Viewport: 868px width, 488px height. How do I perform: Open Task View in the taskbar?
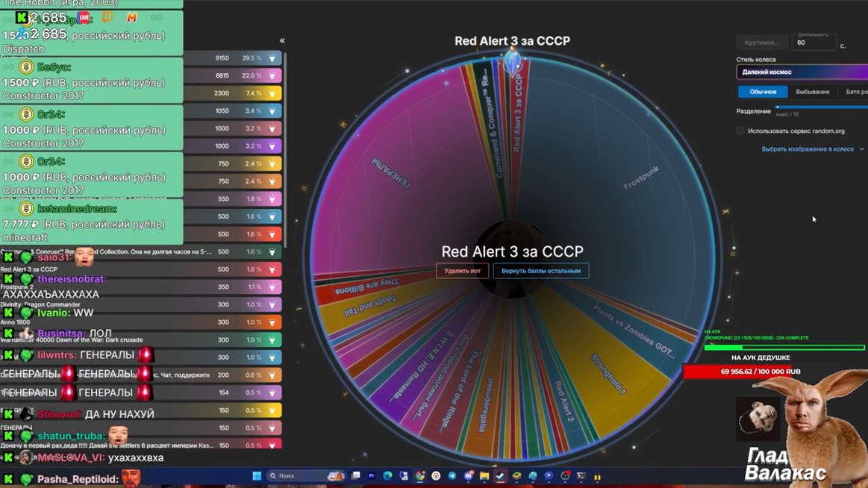pos(355,476)
